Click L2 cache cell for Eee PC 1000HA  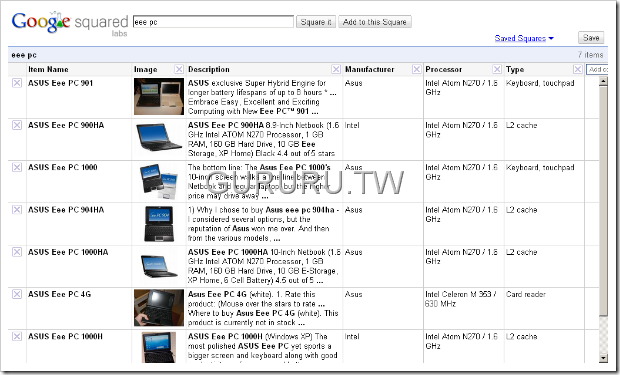point(522,252)
